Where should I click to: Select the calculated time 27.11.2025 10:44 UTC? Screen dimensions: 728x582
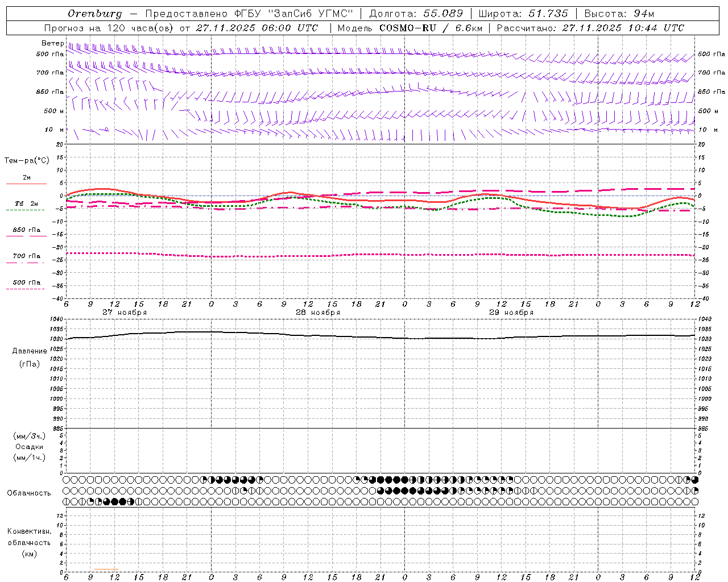pos(623,28)
